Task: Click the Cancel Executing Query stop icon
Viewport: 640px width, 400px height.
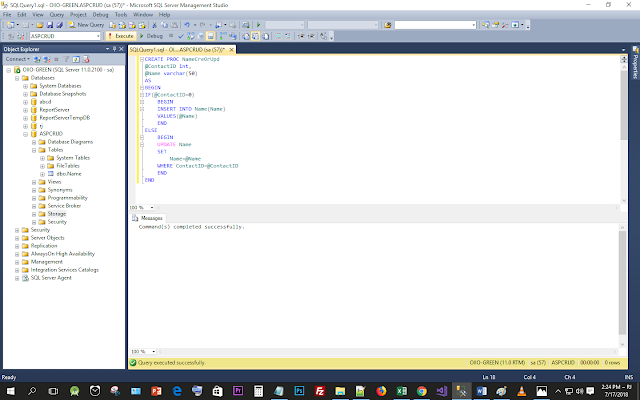Action: 171,36
